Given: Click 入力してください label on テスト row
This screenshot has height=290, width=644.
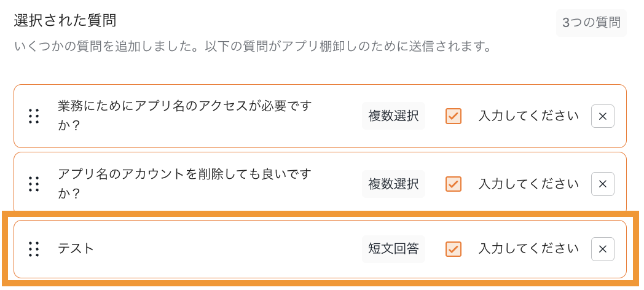Looking at the screenshot, I should point(528,249).
